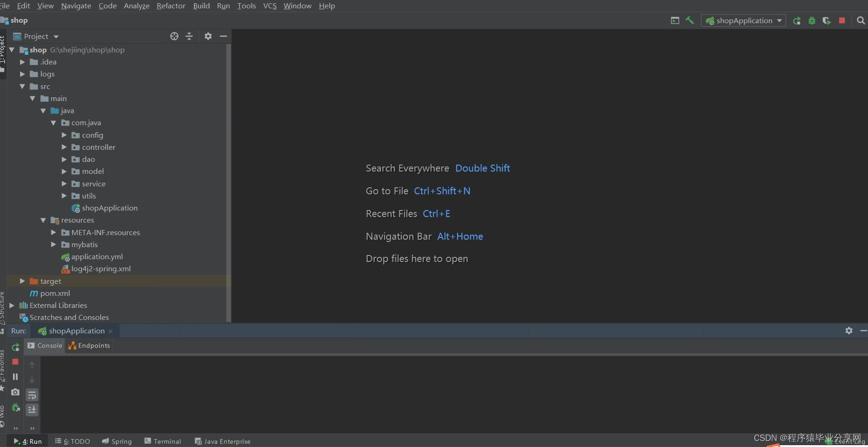Click the Build project hammer icon
Screen dimensions: 868x447
point(689,20)
